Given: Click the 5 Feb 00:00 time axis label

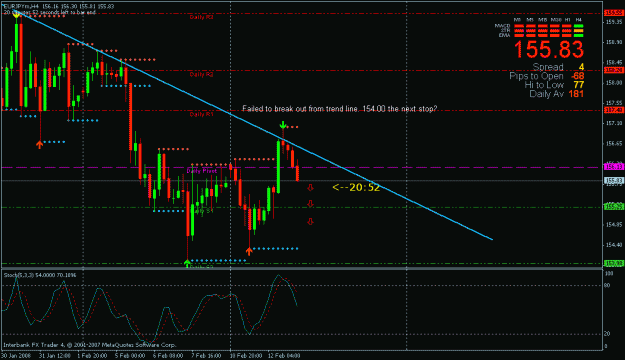Looking at the screenshot, I should [x=130, y=356].
